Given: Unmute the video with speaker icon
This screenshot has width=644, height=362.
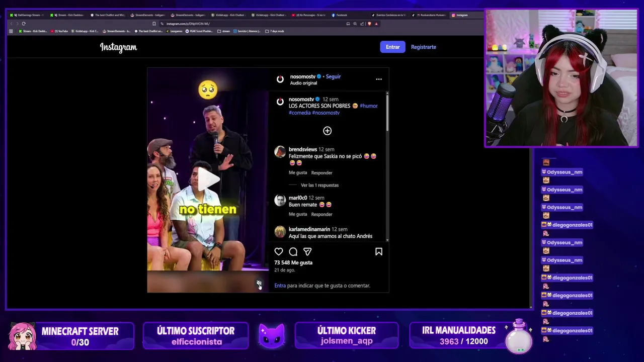Looking at the screenshot, I should 259,284.
